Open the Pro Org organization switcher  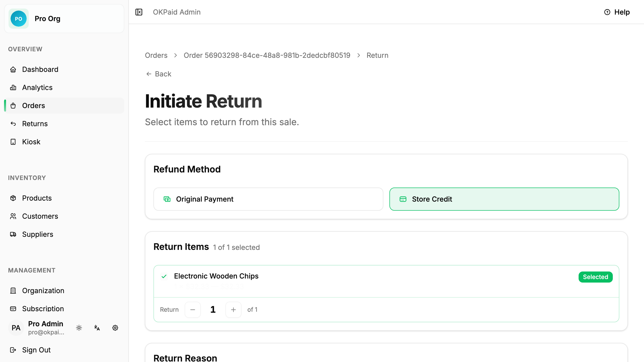pos(64,19)
